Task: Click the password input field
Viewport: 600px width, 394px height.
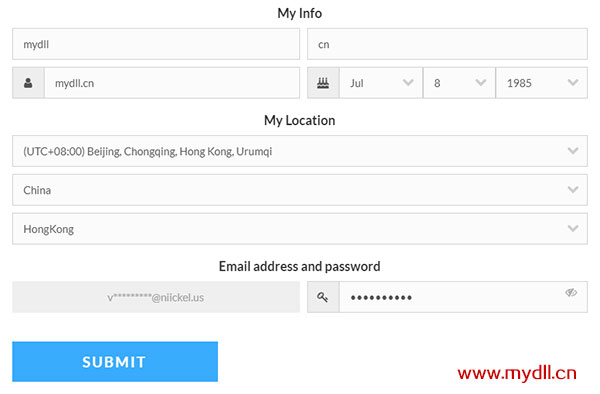Action: tap(463, 297)
